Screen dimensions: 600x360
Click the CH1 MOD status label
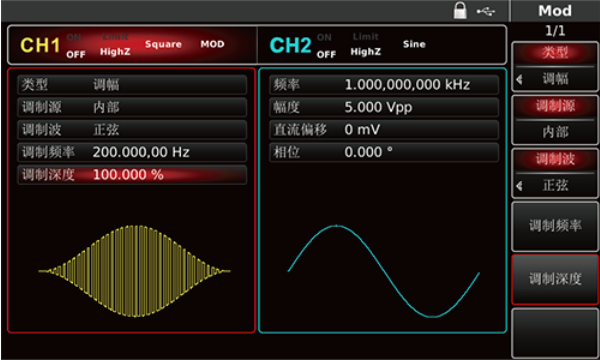(x=212, y=44)
